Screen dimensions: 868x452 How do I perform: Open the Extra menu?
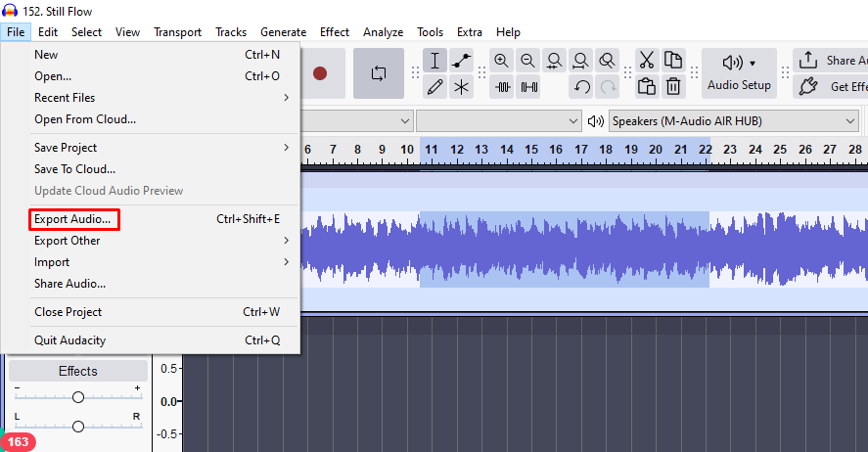470,32
